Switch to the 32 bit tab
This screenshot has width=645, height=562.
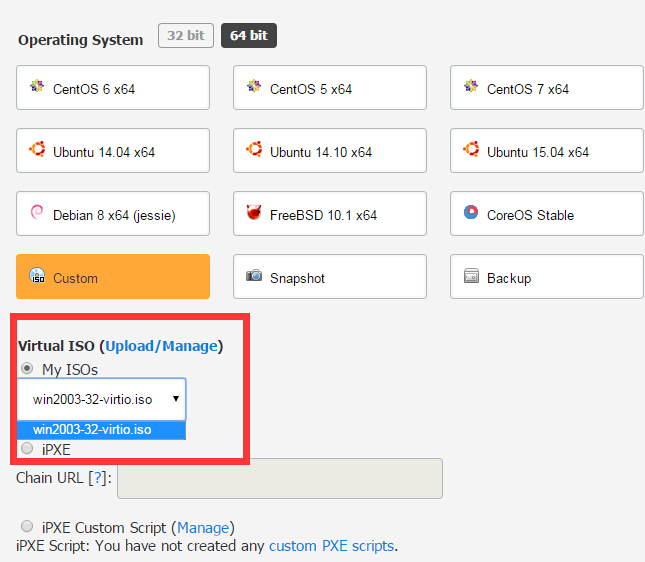tap(185, 36)
